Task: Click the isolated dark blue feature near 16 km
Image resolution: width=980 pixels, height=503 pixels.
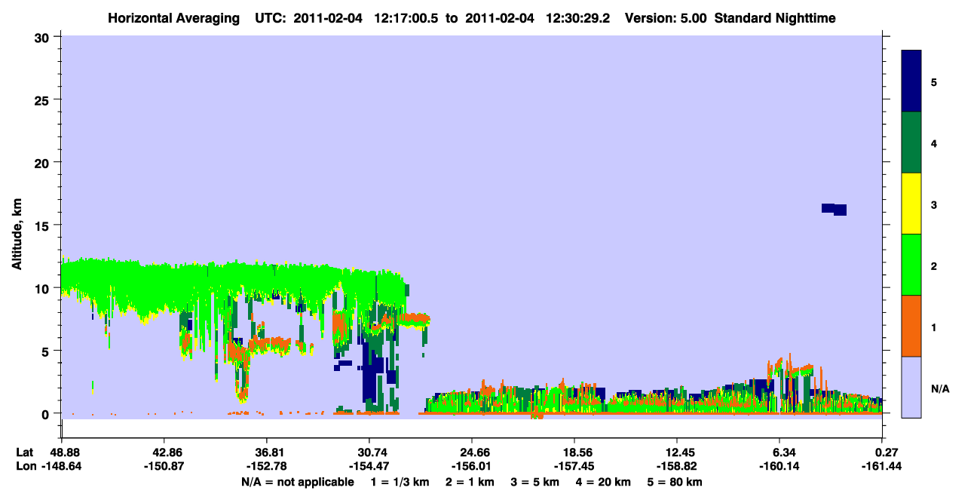Action: pos(834,209)
